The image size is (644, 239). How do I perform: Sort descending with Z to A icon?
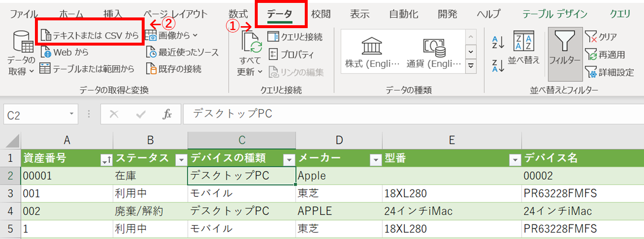tap(498, 65)
